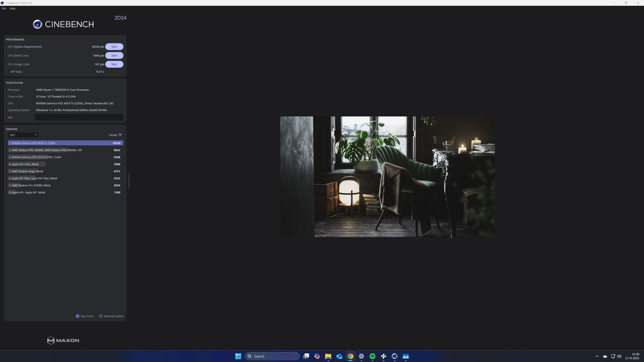Switch to Cinebench in the taskbar
Screen dimensions: 644x362
point(394,356)
